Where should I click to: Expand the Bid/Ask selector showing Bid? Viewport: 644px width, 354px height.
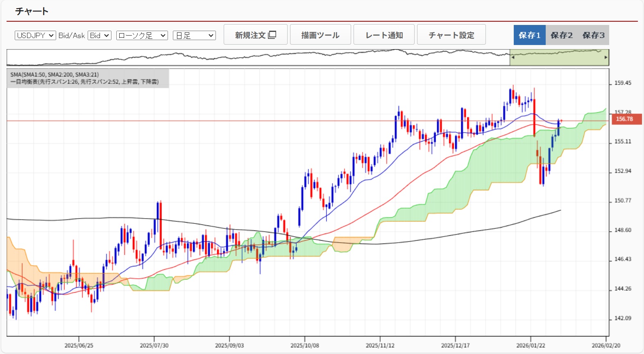[100, 36]
